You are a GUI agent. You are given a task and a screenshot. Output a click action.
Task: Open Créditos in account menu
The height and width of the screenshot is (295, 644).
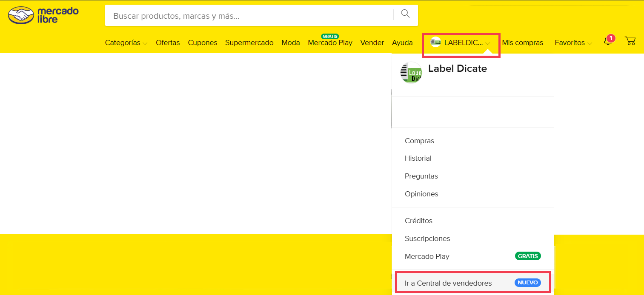tap(418, 221)
